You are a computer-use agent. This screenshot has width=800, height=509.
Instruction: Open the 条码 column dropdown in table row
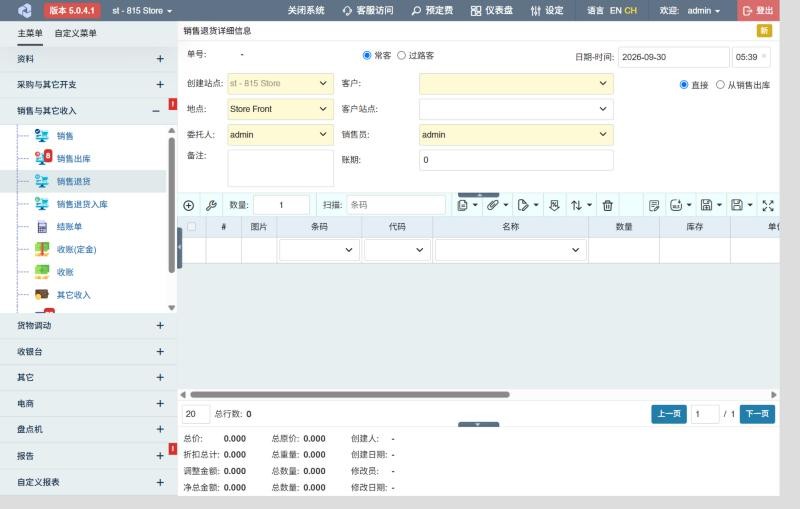tap(319, 250)
